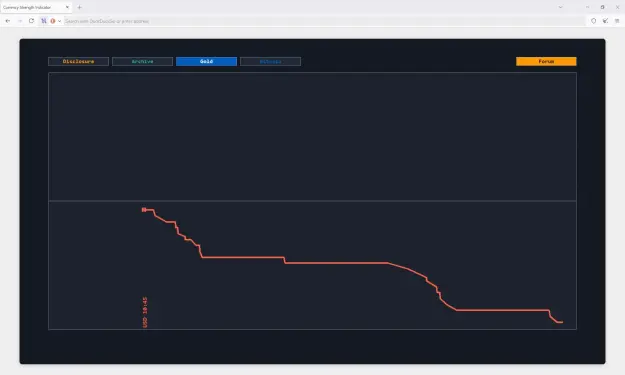625x375 pixels.
Task: Click the orange shield icon in the address bar
Action: [x=53, y=21]
